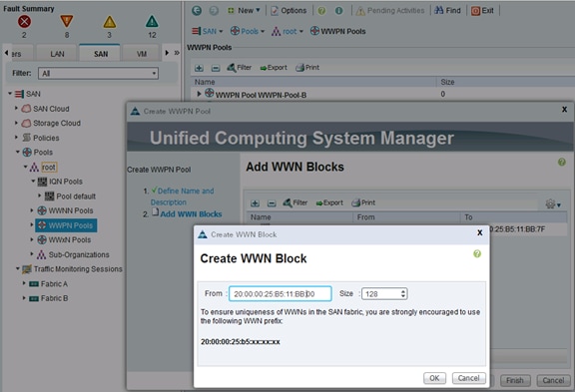Viewport: 575px width, 392px height.
Task: Click the major faults orange icon
Action: [x=66, y=22]
